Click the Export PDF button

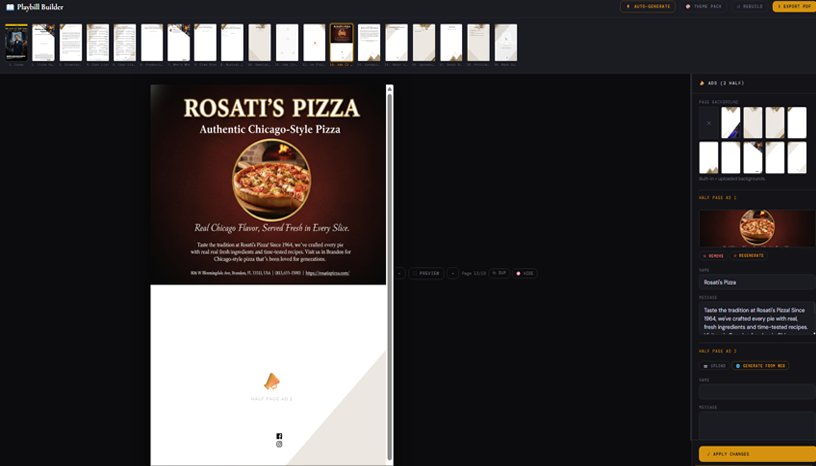tap(794, 7)
